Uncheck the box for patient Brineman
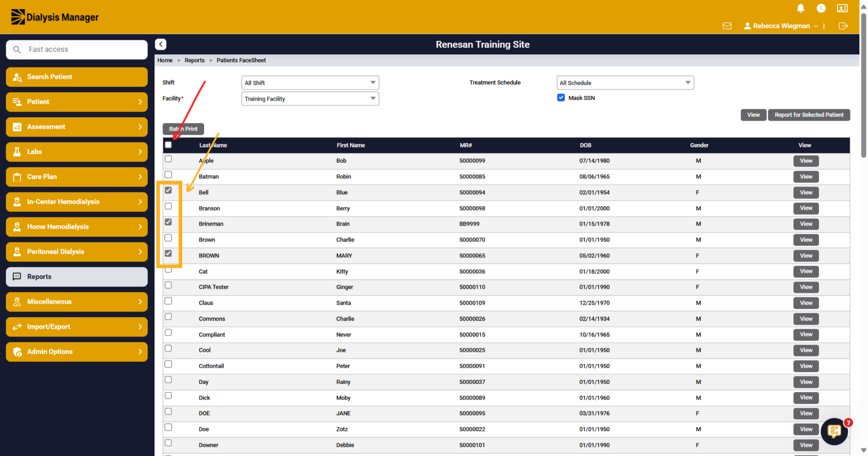This screenshot has width=868, height=456. coord(168,222)
